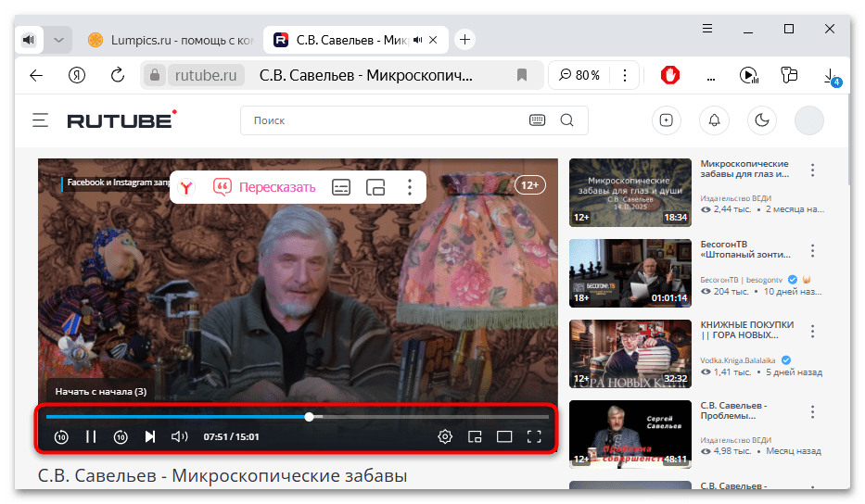Go to Rutube home via logo
This screenshot has width=865, height=504.
click(121, 120)
